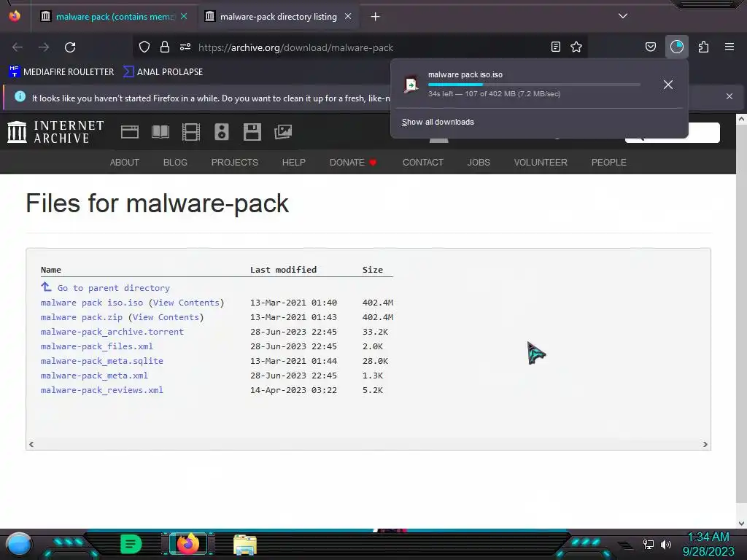This screenshot has width=747, height=560.
Task: Cancel the malware pack iso.iso download
Action: (x=668, y=85)
